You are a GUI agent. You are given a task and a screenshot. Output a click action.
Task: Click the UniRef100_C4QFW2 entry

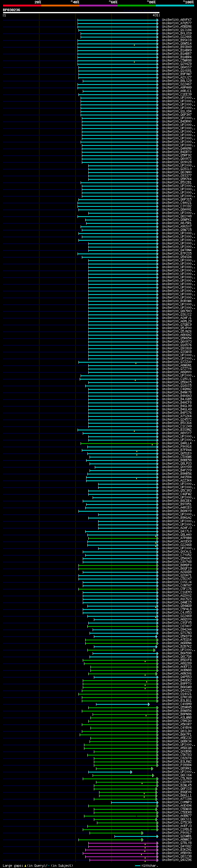[177, 494]
